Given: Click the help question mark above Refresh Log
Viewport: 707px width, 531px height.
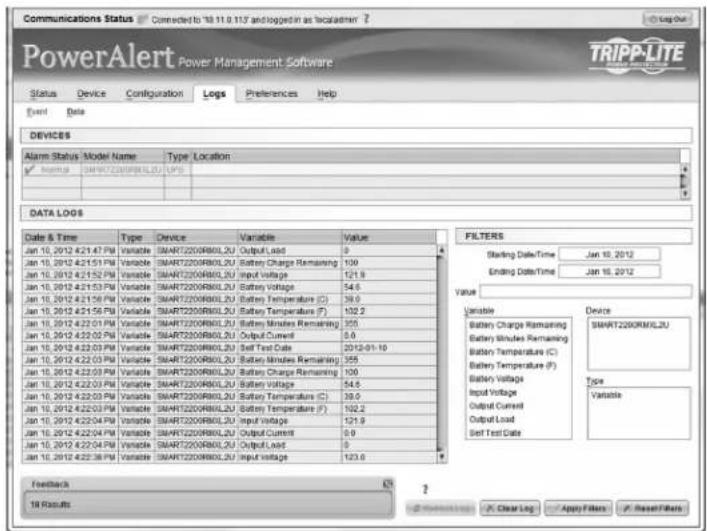Looking at the screenshot, I should 425,489.
